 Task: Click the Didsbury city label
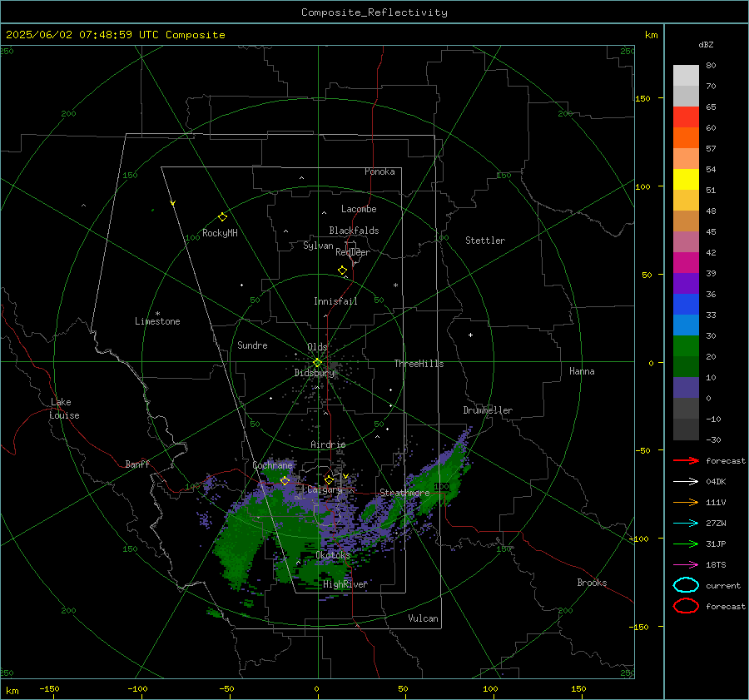click(315, 373)
